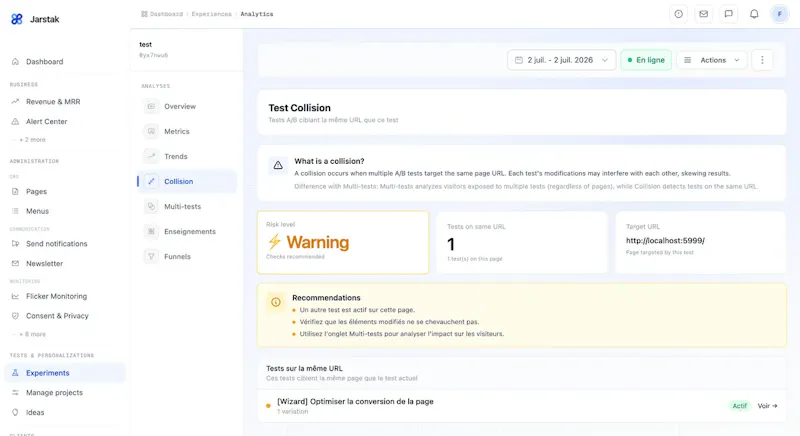
Task: Click the 'Tests on same URL' count card
Action: point(522,242)
